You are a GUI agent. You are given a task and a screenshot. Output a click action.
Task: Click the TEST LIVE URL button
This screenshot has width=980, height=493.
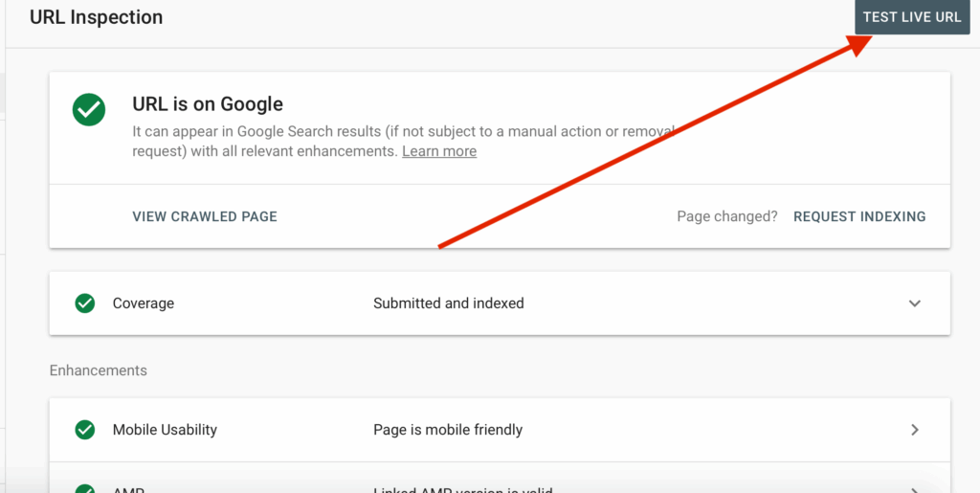(x=911, y=17)
